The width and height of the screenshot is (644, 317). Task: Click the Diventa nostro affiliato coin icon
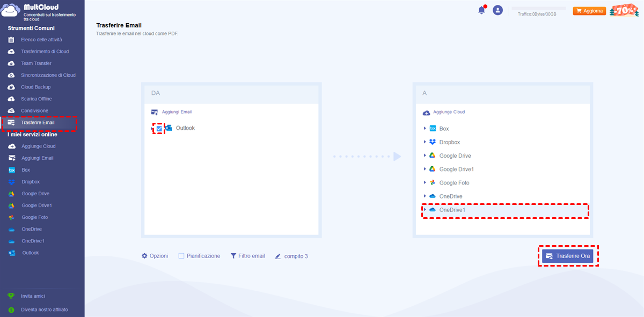click(x=11, y=309)
